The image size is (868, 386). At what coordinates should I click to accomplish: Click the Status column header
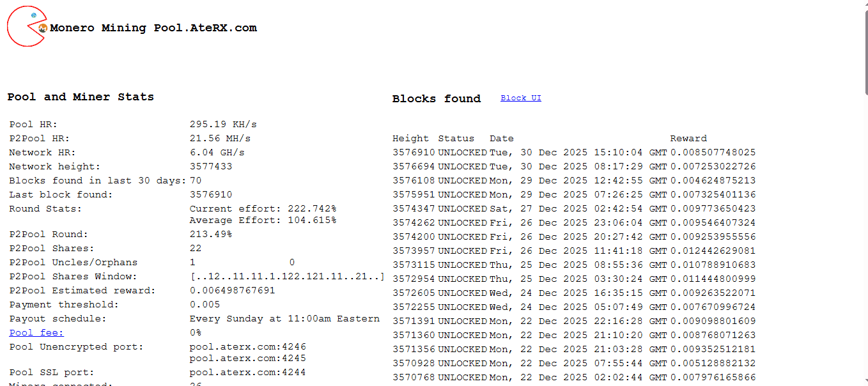click(x=456, y=138)
